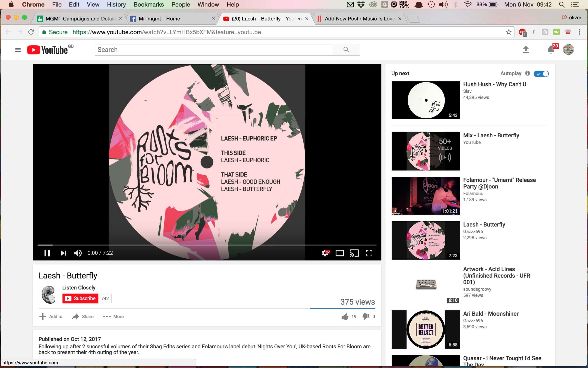Open the account avatar menu
This screenshot has height=368, width=588.
click(x=569, y=49)
